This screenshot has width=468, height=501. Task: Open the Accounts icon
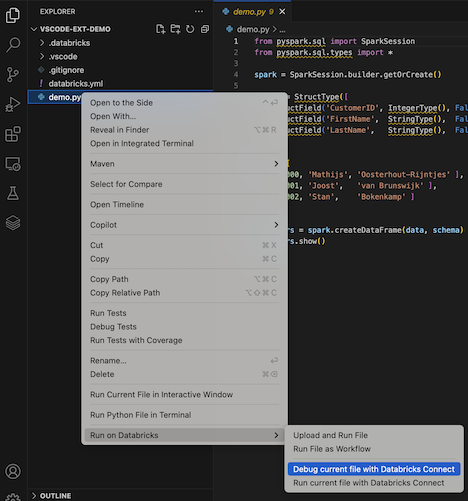click(13, 471)
